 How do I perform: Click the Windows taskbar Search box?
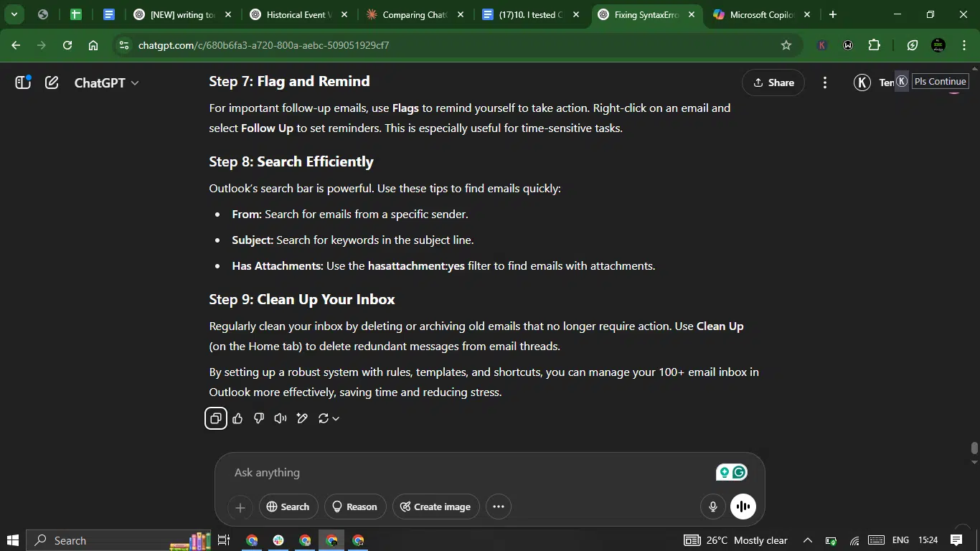pyautogui.click(x=118, y=540)
